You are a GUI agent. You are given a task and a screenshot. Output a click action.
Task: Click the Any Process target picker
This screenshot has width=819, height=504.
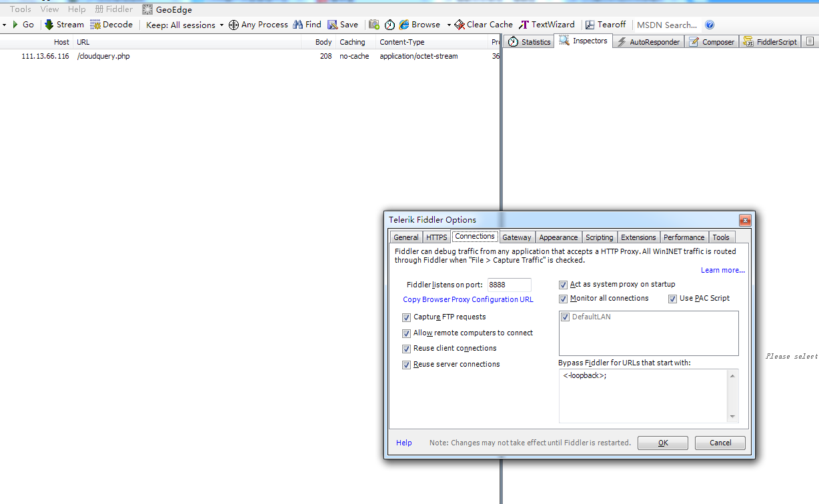coord(258,25)
